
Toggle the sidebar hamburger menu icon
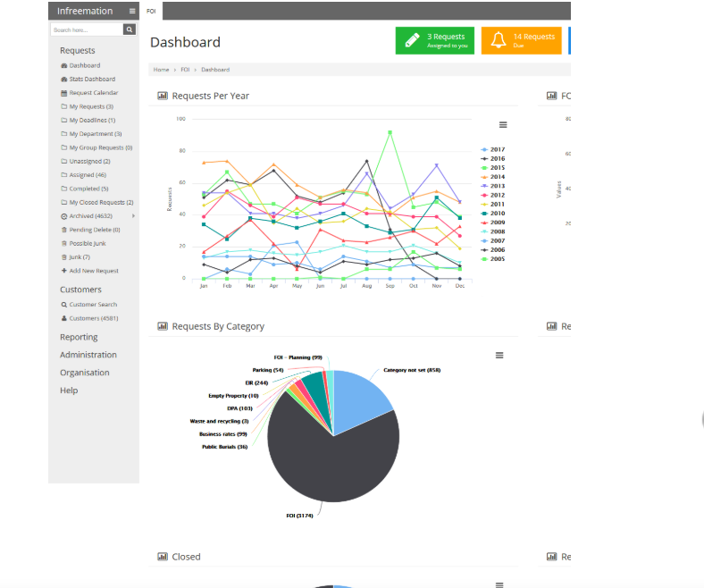pos(132,12)
